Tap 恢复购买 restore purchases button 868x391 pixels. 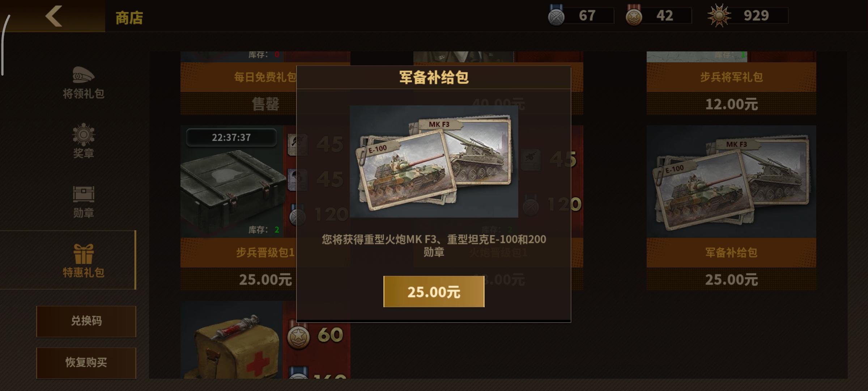(86, 363)
